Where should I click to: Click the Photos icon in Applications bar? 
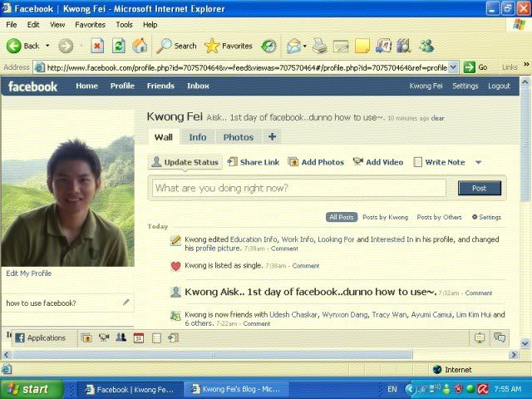coord(86,338)
